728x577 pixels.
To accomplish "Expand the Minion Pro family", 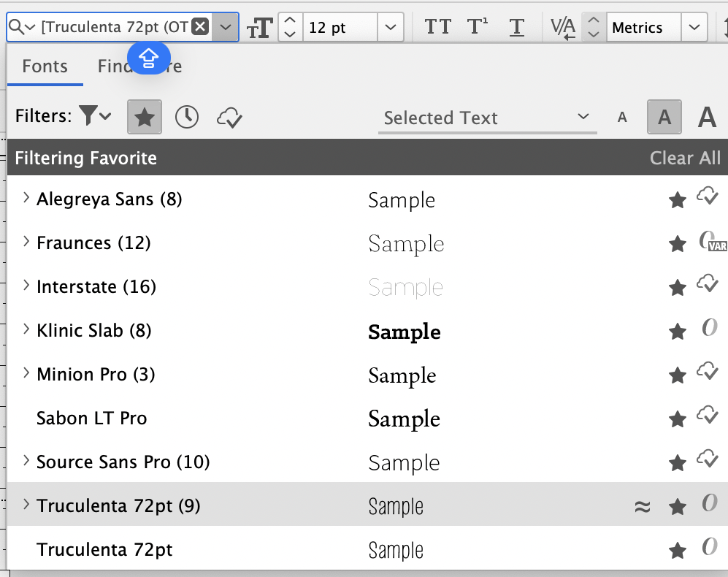I will [26, 372].
